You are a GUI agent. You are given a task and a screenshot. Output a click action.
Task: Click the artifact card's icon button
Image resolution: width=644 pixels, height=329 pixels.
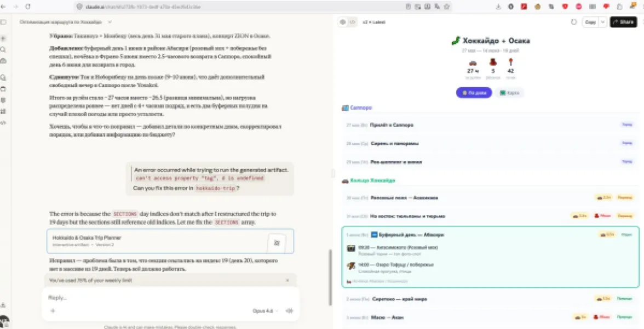point(277,242)
